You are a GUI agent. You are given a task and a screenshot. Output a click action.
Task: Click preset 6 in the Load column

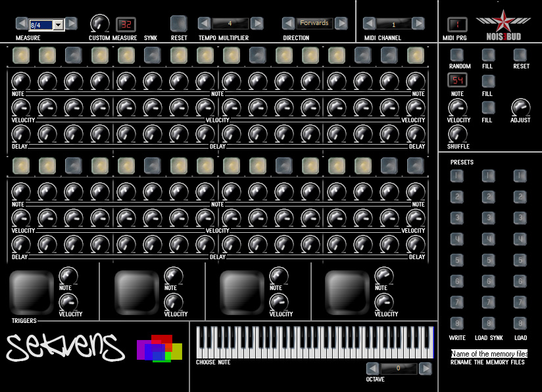(520, 281)
